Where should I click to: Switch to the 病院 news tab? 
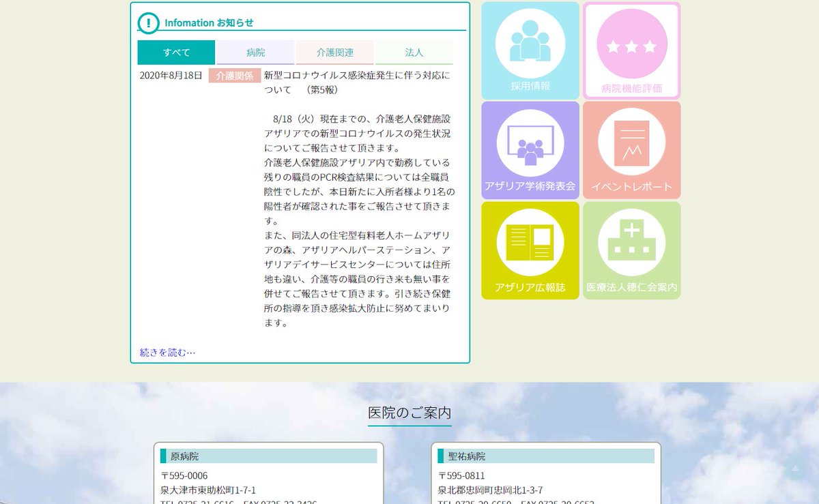[255, 53]
